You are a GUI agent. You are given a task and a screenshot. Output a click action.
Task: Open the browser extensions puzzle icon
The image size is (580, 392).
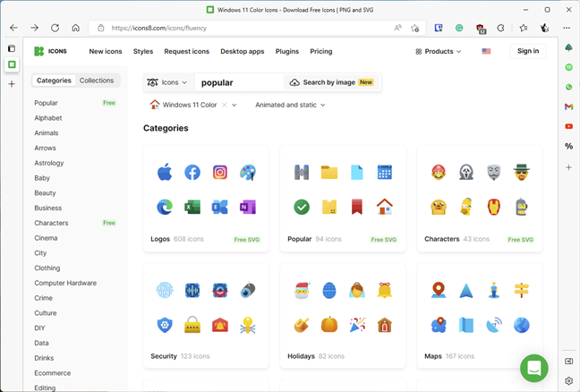pos(501,28)
